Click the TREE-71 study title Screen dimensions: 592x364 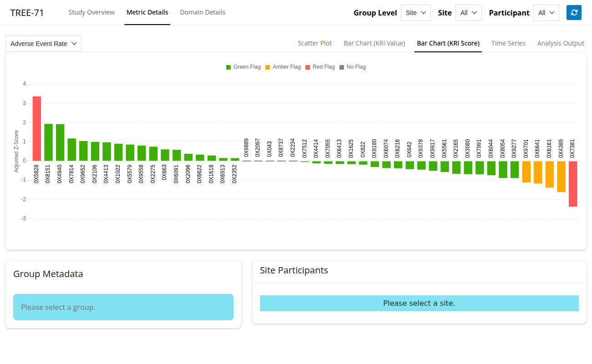pos(27,13)
